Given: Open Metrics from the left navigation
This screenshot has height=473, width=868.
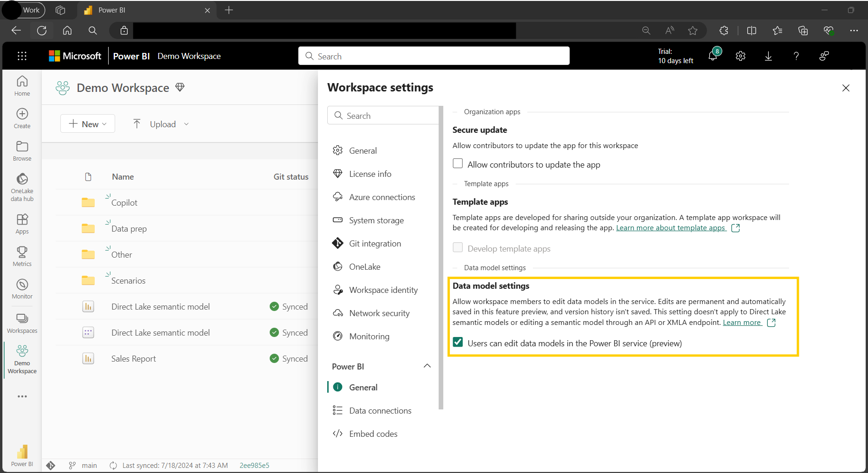Looking at the screenshot, I should point(22,256).
